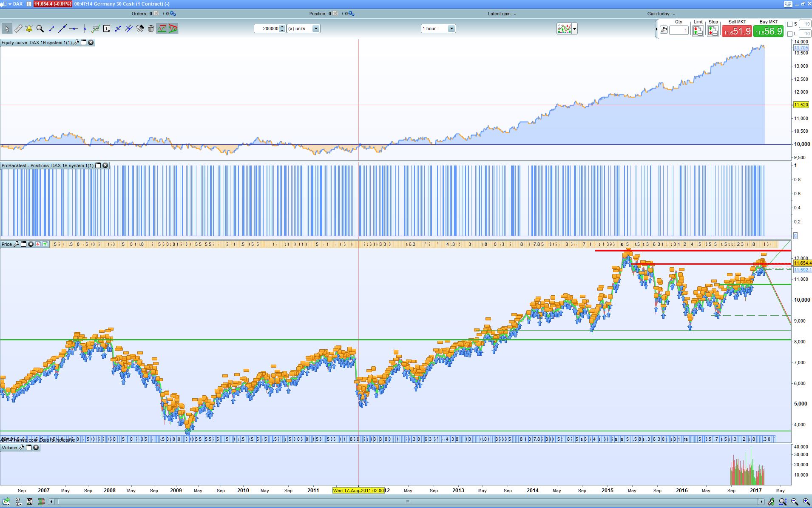Viewport: 812px width, 508px height.
Task: Maximize the Volume panel
Action: [x=29, y=448]
